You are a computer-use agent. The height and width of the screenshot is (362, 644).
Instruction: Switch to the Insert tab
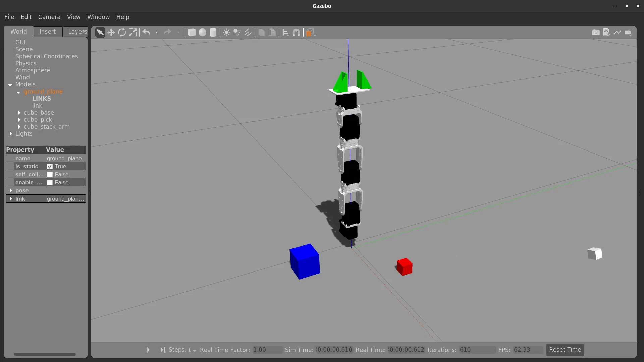47,31
